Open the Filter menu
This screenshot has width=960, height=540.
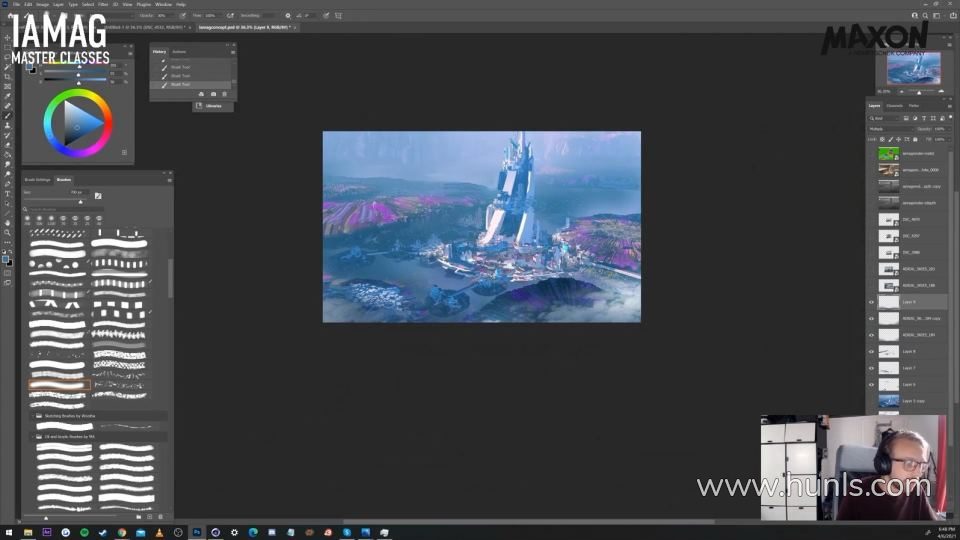pyautogui.click(x=103, y=4)
